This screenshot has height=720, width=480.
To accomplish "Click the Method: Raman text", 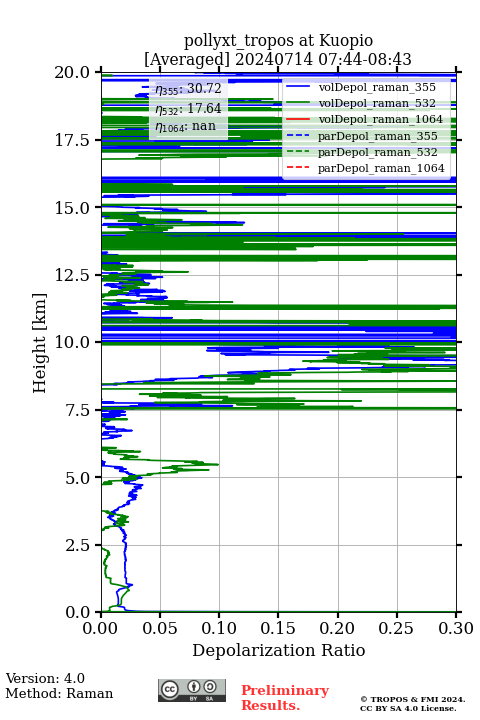I will tap(59, 693).
